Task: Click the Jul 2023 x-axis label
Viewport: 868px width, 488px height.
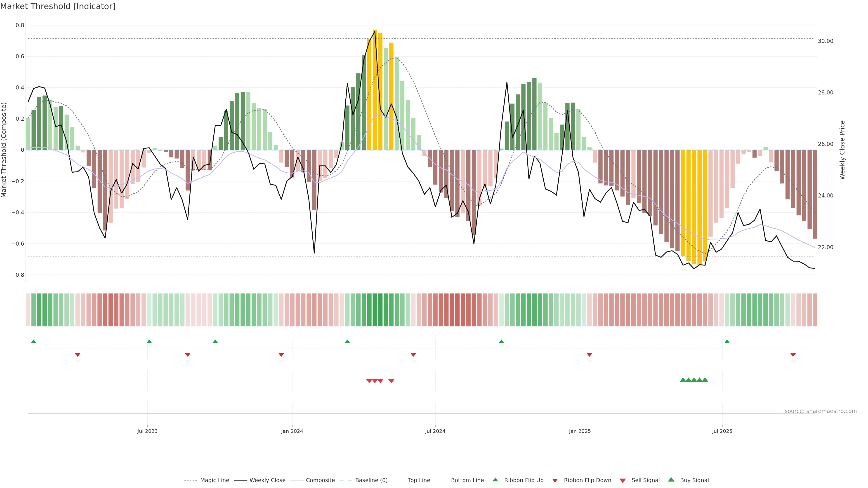Action: 147,431
